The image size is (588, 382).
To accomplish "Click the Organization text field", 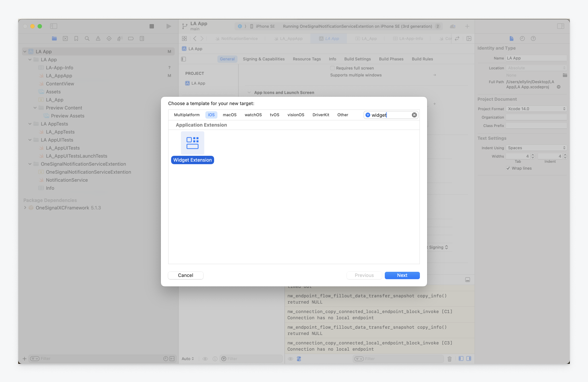I will click(x=537, y=117).
